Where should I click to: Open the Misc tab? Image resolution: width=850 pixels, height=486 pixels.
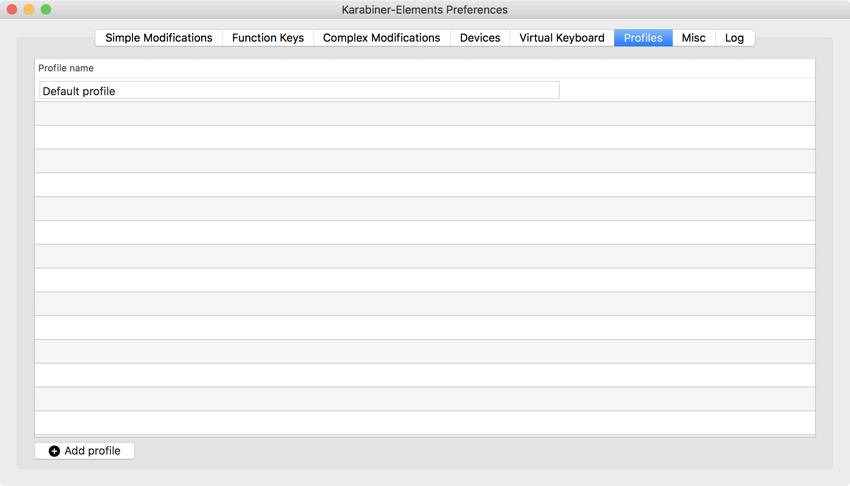(x=693, y=38)
